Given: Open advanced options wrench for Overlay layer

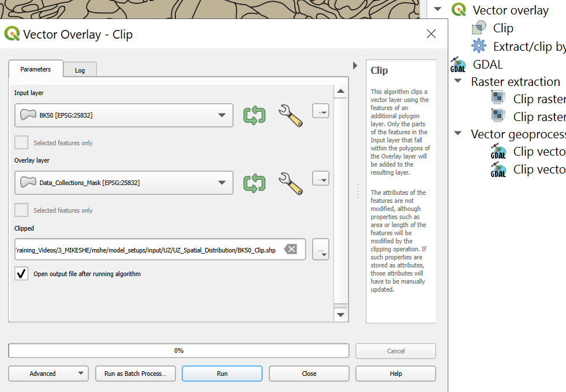Looking at the screenshot, I should (291, 183).
